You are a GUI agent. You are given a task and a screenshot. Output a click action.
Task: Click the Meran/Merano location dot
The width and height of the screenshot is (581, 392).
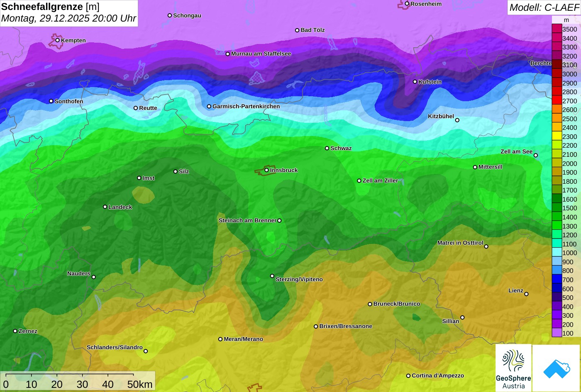pyautogui.click(x=220, y=339)
